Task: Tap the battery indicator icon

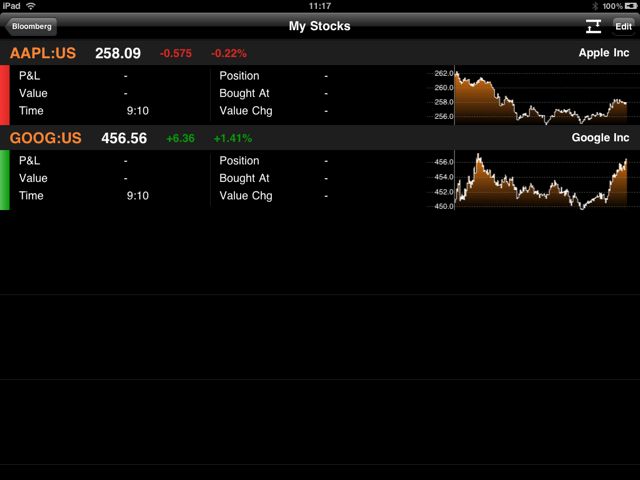Action: tap(630, 6)
